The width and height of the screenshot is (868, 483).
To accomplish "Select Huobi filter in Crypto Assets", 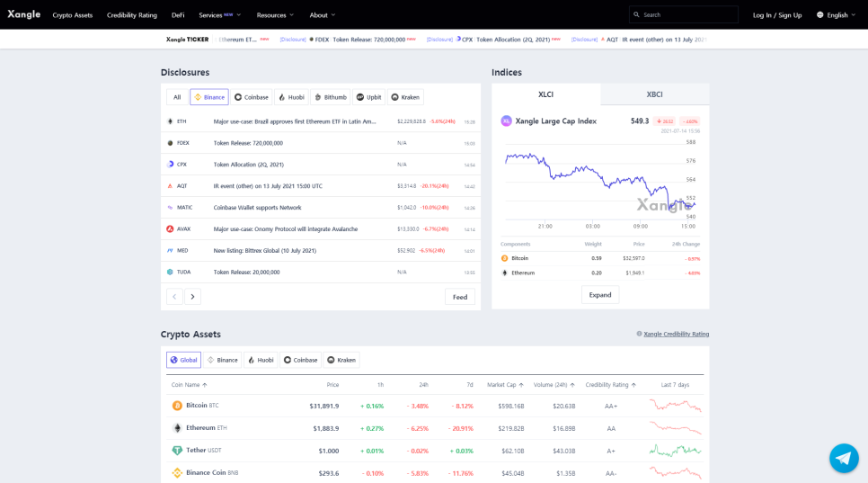I will pyautogui.click(x=261, y=360).
